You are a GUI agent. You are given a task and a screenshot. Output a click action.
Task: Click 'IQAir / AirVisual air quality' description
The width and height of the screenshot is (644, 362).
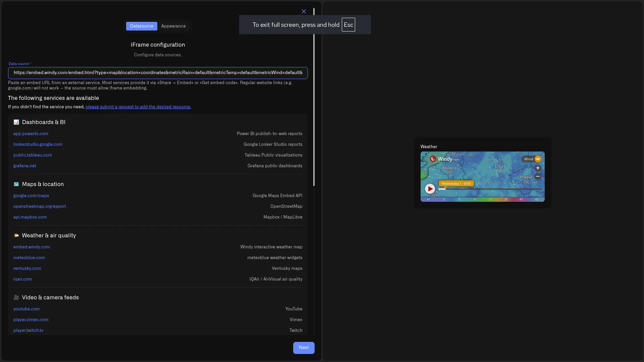coord(276,279)
